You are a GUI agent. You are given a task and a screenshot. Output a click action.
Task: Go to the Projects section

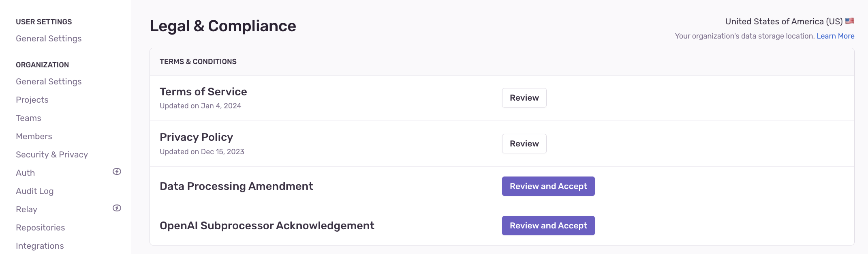click(32, 99)
